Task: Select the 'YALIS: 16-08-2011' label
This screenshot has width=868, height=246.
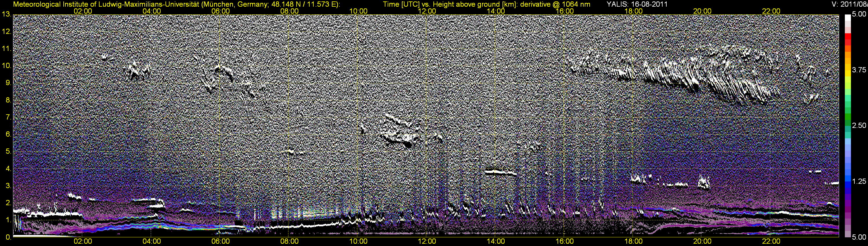Action: click(x=637, y=4)
